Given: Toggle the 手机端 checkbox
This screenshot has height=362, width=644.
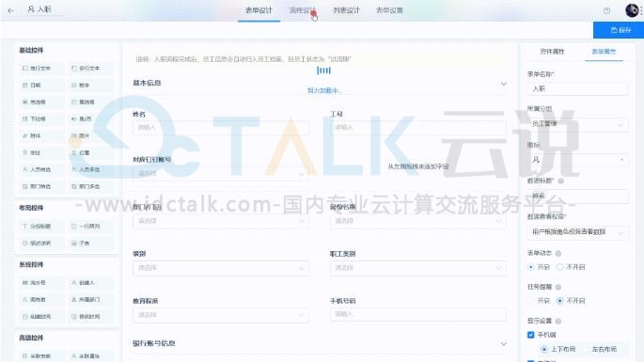Looking at the screenshot, I should 530,335.
